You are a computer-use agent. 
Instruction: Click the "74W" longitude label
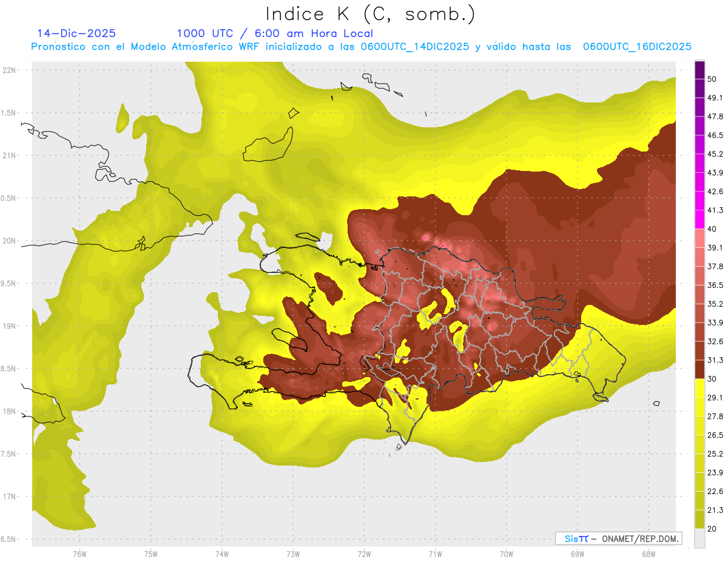221,554
